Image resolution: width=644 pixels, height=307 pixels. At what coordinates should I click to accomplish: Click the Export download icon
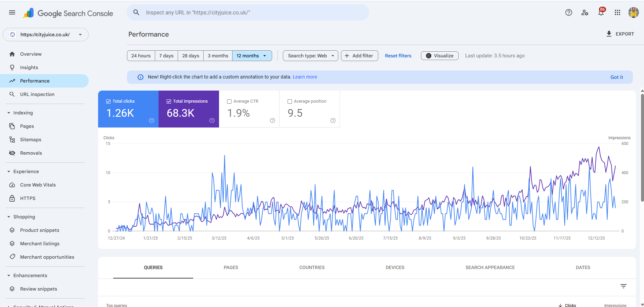tap(609, 34)
